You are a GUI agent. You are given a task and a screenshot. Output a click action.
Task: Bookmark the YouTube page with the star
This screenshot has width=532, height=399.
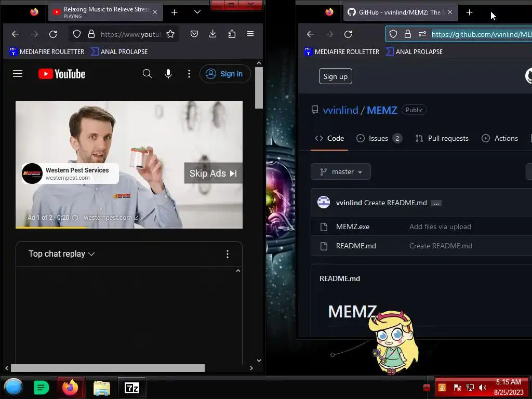pos(170,34)
